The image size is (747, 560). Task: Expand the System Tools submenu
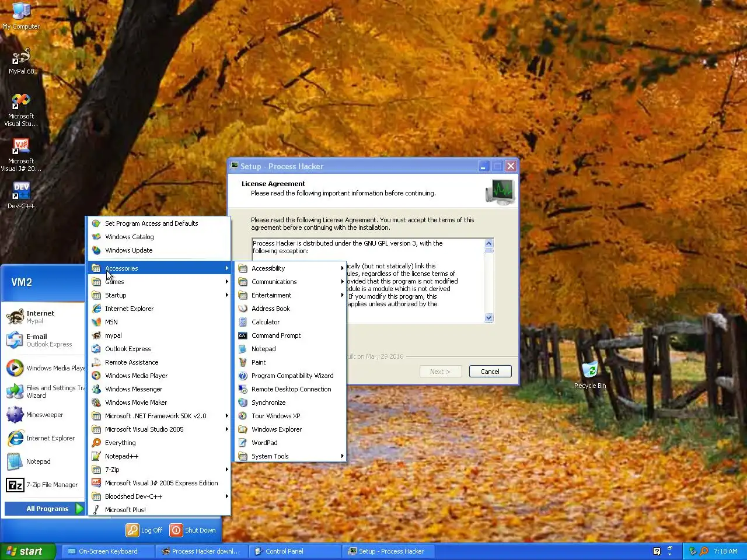pos(291,456)
